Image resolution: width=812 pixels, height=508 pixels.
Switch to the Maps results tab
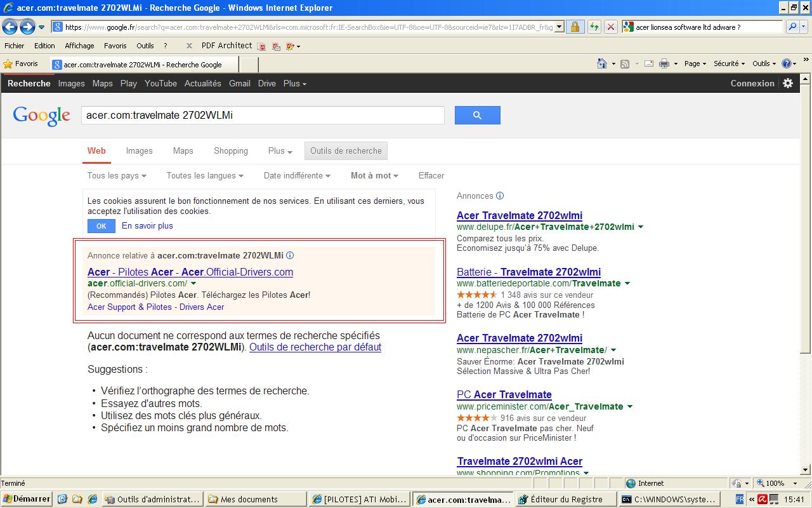click(183, 150)
